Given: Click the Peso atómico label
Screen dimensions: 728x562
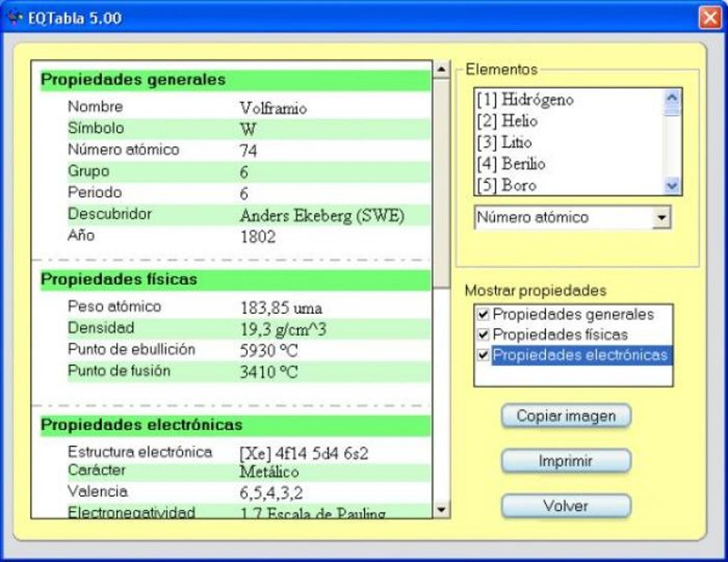Looking at the screenshot, I should tap(114, 306).
